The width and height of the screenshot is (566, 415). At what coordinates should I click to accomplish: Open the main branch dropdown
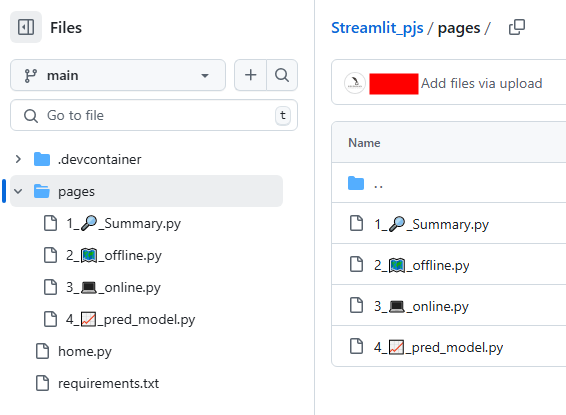point(118,75)
